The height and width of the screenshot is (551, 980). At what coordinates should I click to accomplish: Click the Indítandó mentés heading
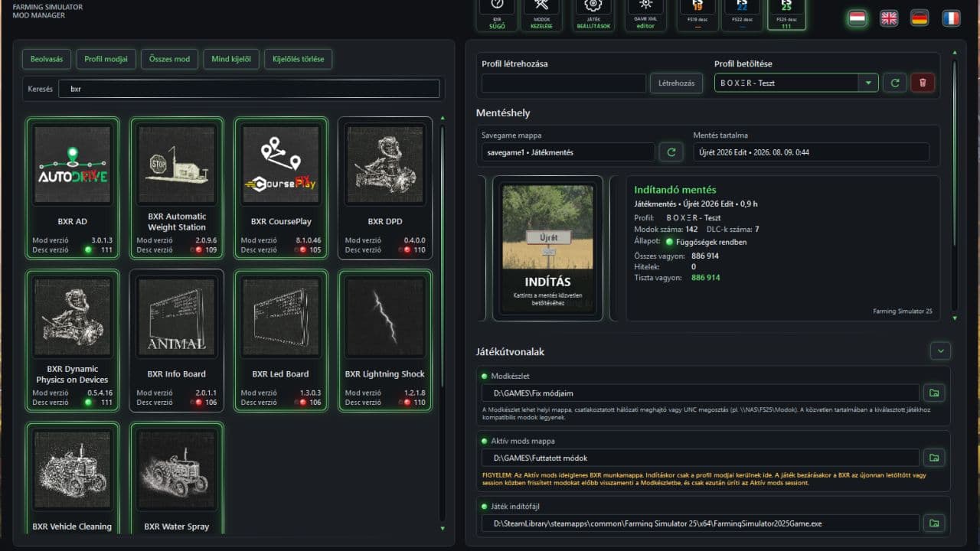point(675,190)
